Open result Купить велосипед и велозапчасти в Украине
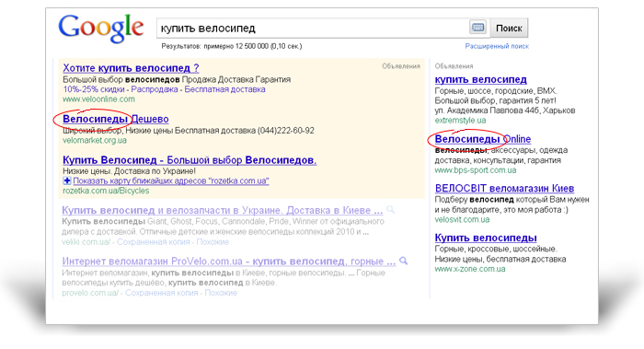The height and width of the screenshot is (349, 644). coord(223,210)
